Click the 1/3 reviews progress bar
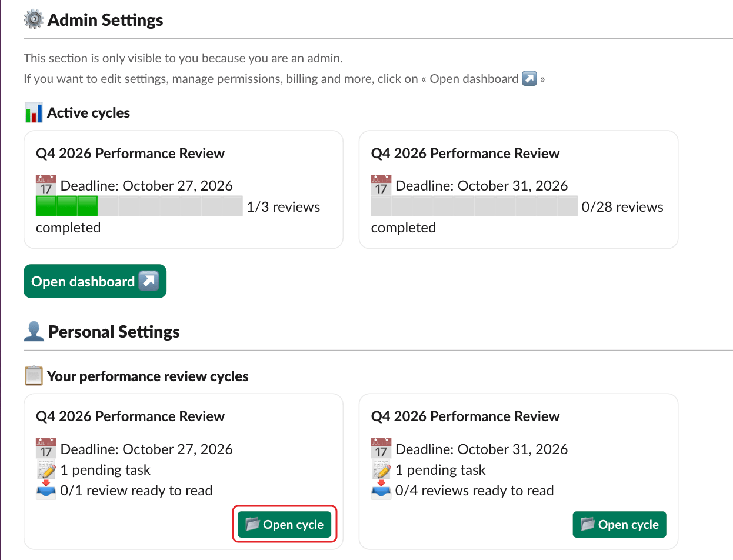 139,206
